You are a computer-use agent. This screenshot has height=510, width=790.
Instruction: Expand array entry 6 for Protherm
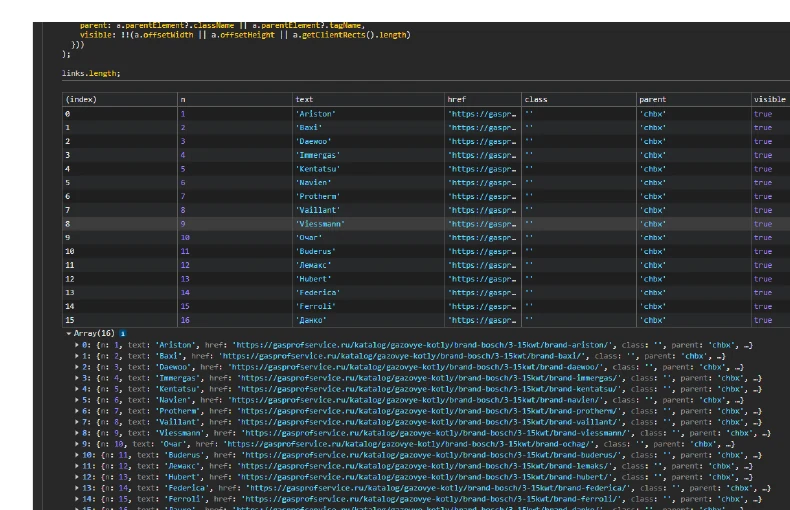[77, 411]
